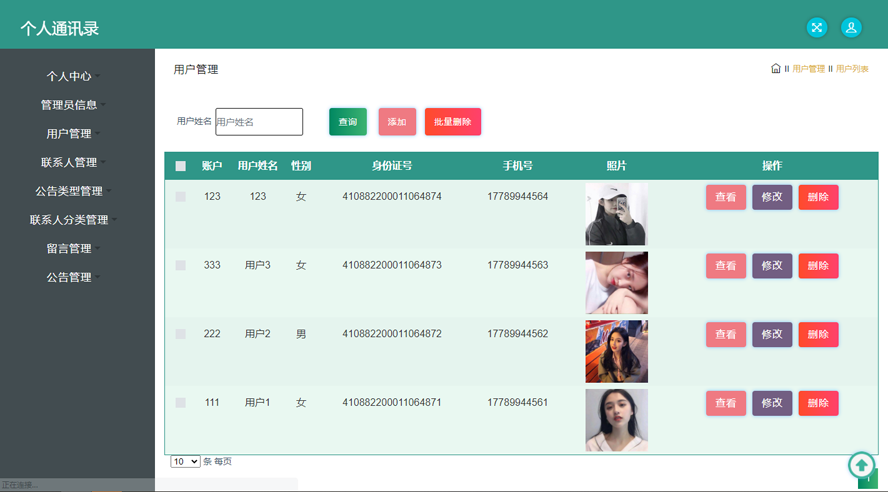
Task: Check the row checkbox for account 333
Action: click(x=181, y=265)
